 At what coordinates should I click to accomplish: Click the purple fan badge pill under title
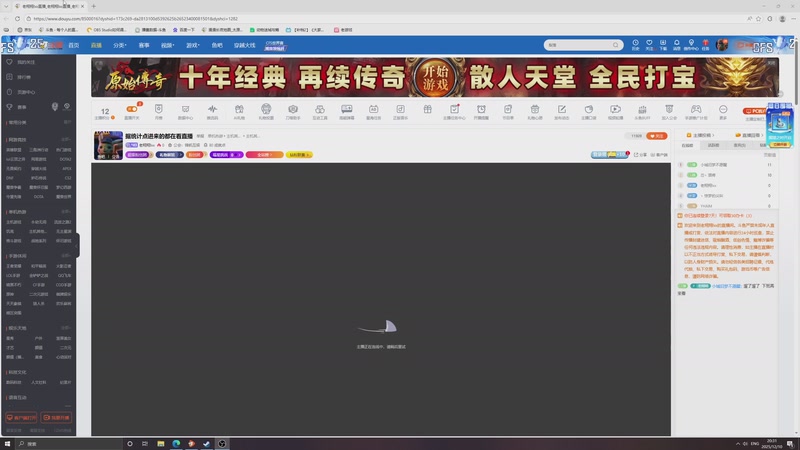click(x=138, y=155)
